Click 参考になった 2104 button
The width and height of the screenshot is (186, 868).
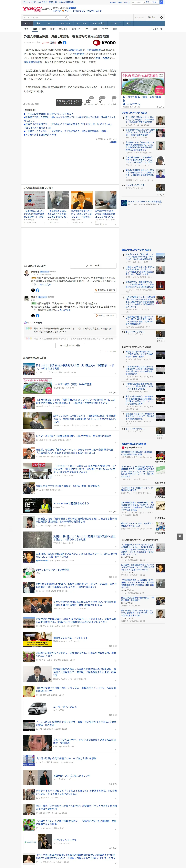(x=105, y=316)
